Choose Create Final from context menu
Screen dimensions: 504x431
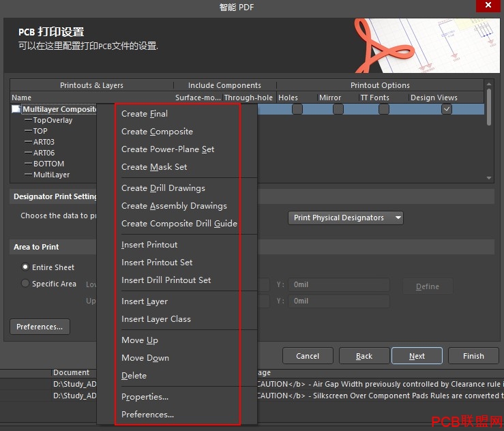pos(145,114)
